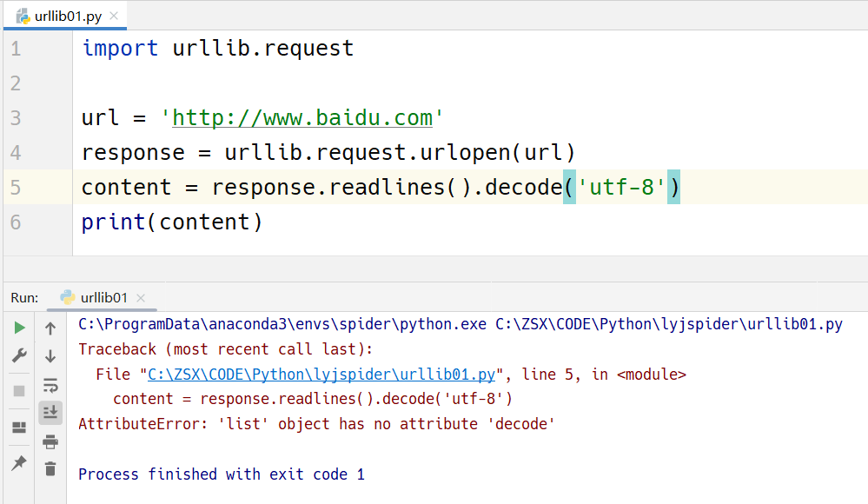
Task: Open the baidu.com URL link in code
Action: 302,117
